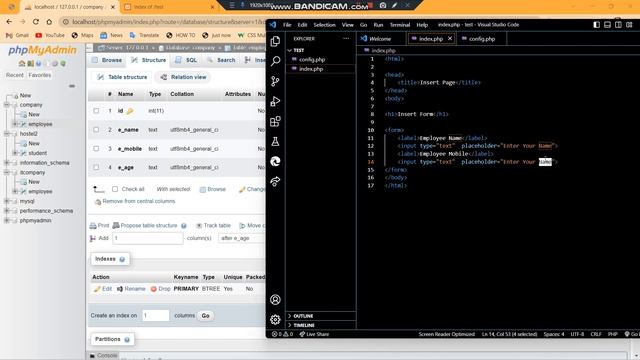Click the Indexes help icon
This screenshot has height=360, width=640.
122,259
